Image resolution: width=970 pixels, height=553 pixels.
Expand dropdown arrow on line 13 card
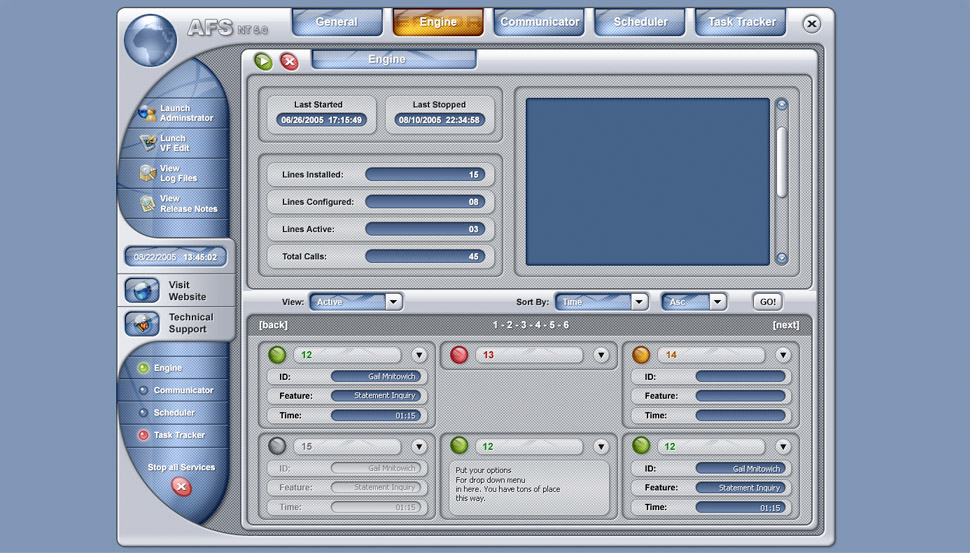click(x=601, y=355)
